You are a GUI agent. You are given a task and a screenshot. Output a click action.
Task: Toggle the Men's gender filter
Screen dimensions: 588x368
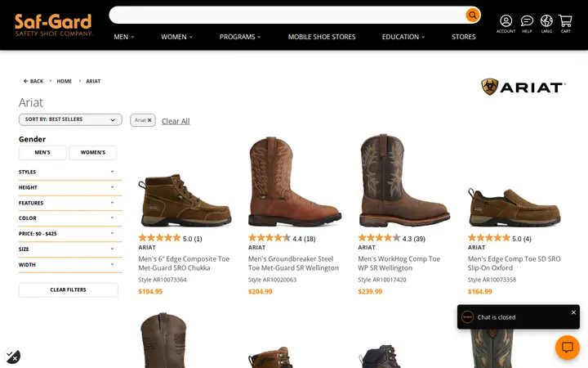point(42,152)
